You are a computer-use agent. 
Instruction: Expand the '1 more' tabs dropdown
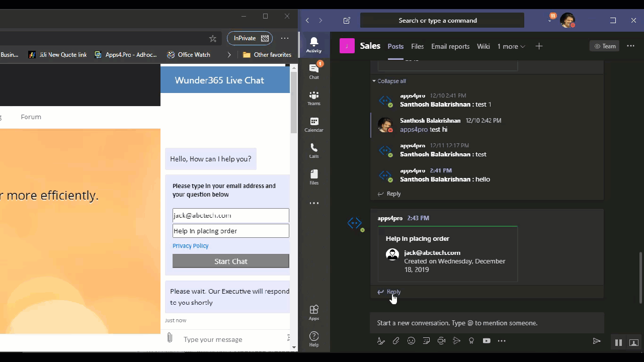pos(511,46)
